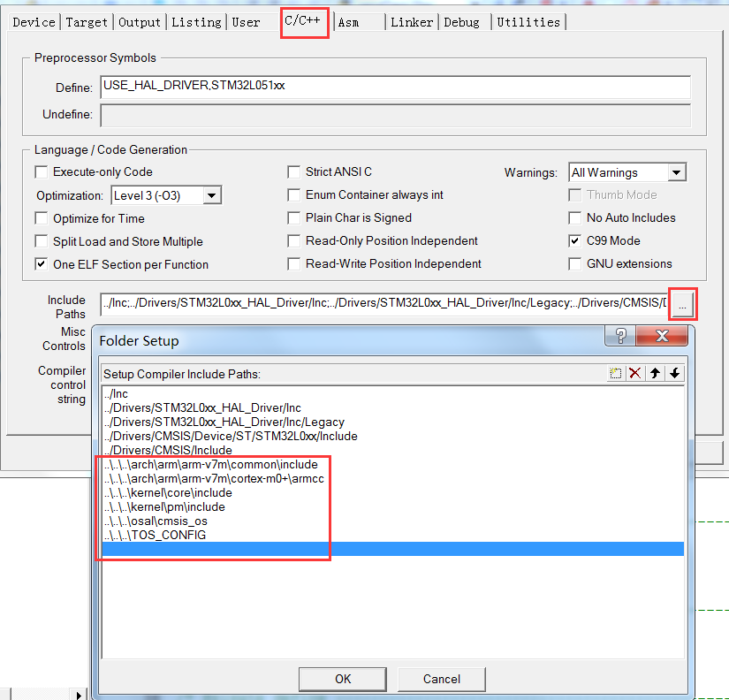
Task: Open the Listing tab
Action: click(x=197, y=22)
